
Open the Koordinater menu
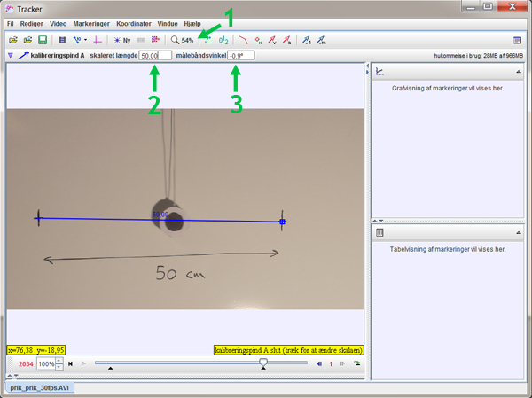pyautogui.click(x=134, y=24)
